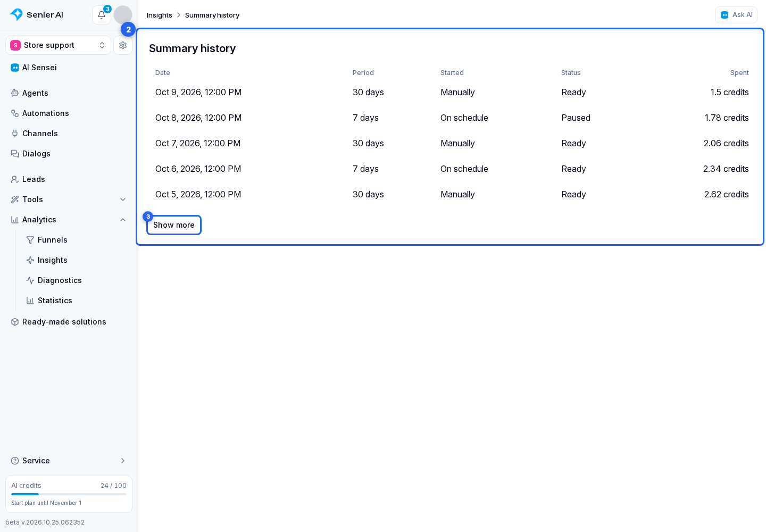Click the Ask AI button
The image size is (766, 532).
pos(736,15)
